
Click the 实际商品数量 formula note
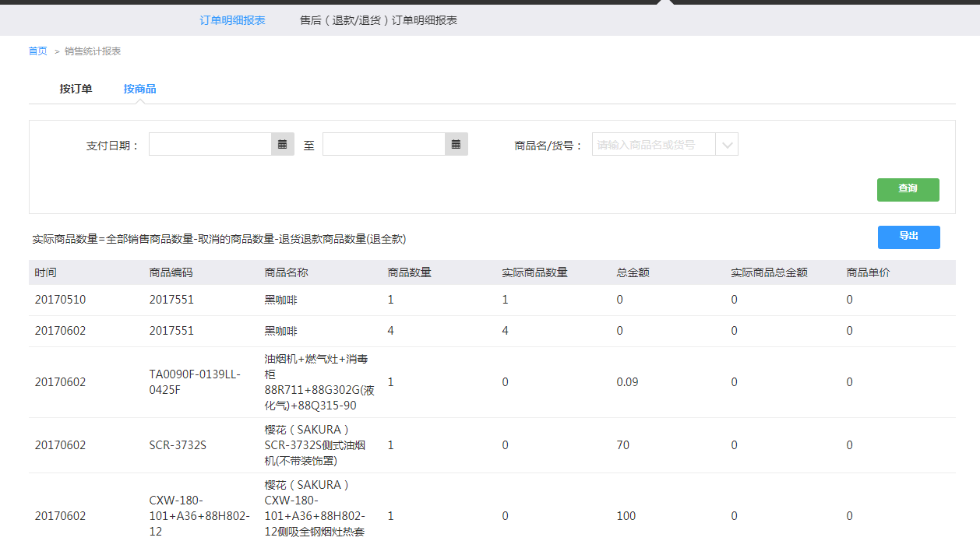(220, 239)
